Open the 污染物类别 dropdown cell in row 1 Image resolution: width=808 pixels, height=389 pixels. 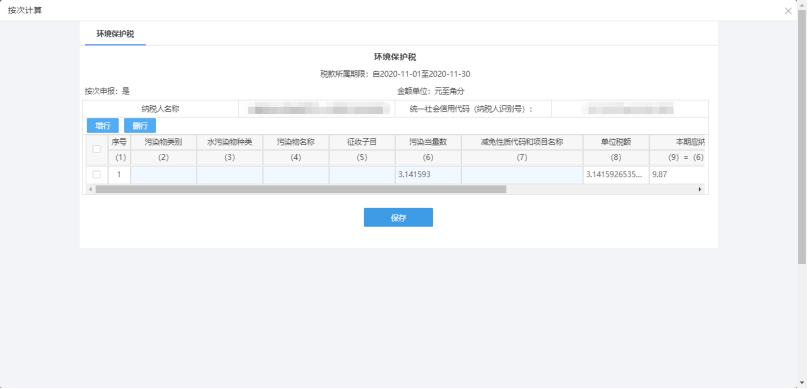click(x=163, y=175)
